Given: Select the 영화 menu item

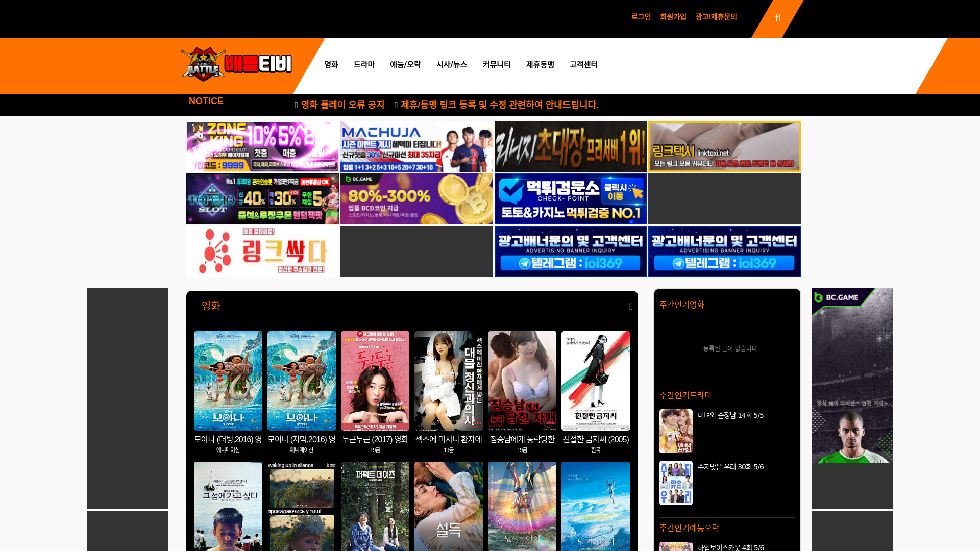Looking at the screenshot, I should click(x=331, y=64).
